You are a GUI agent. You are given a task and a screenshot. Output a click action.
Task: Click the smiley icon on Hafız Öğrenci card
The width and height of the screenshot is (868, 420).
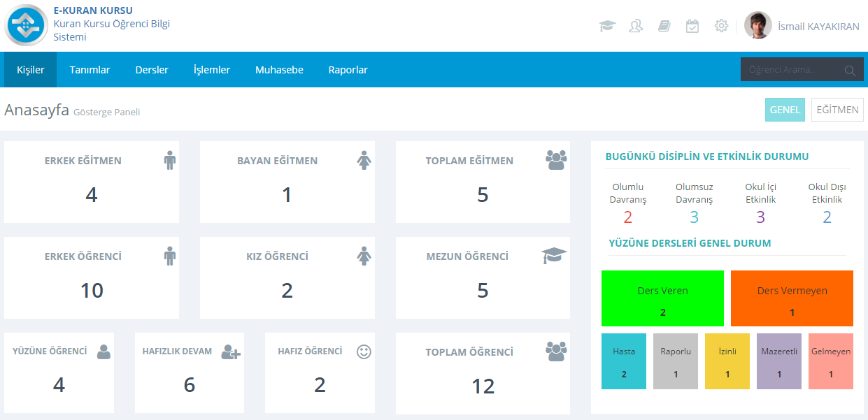364,352
